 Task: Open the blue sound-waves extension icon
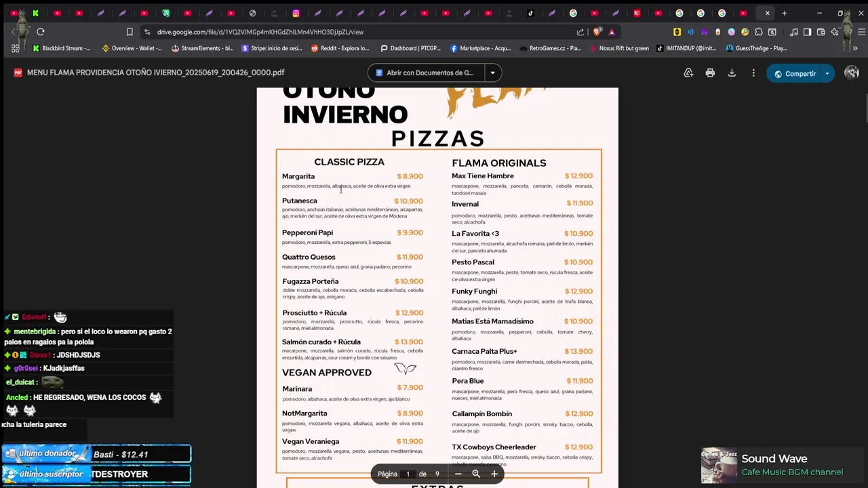click(x=690, y=32)
